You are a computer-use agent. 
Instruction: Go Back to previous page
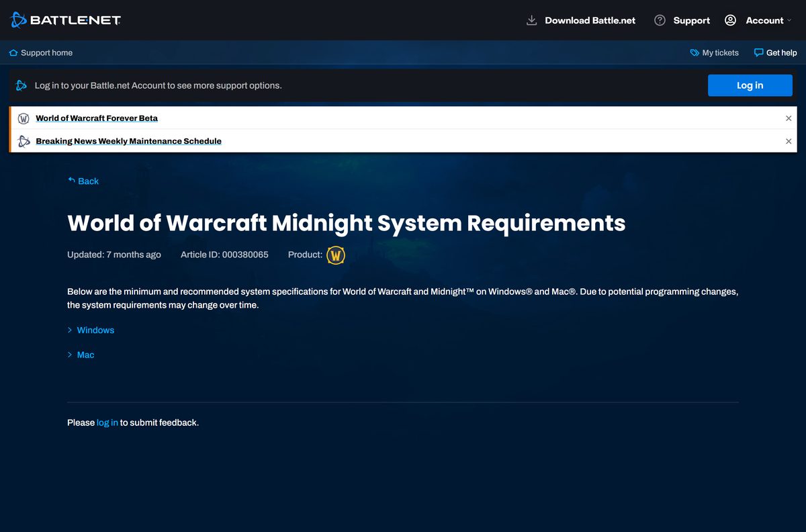coord(88,181)
